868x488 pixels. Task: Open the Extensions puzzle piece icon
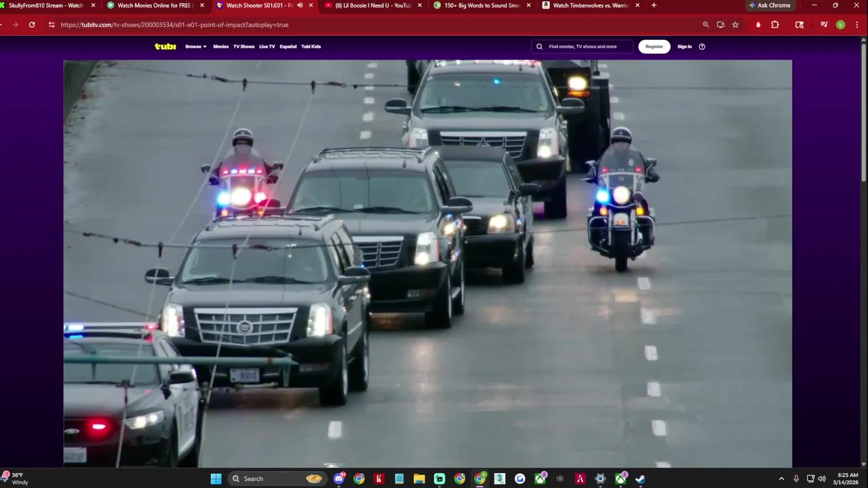(774, 24)
